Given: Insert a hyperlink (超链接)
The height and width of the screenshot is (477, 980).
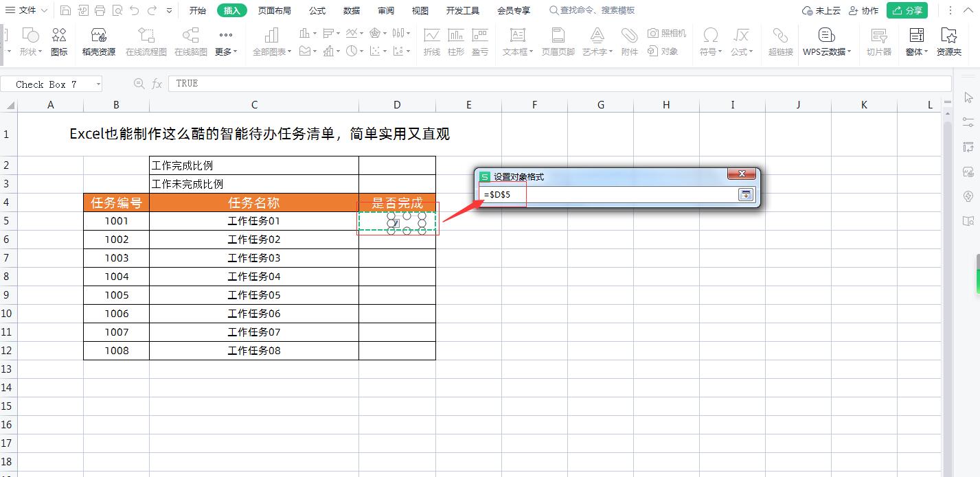Looking at the screenshot, I should point(779,41).
